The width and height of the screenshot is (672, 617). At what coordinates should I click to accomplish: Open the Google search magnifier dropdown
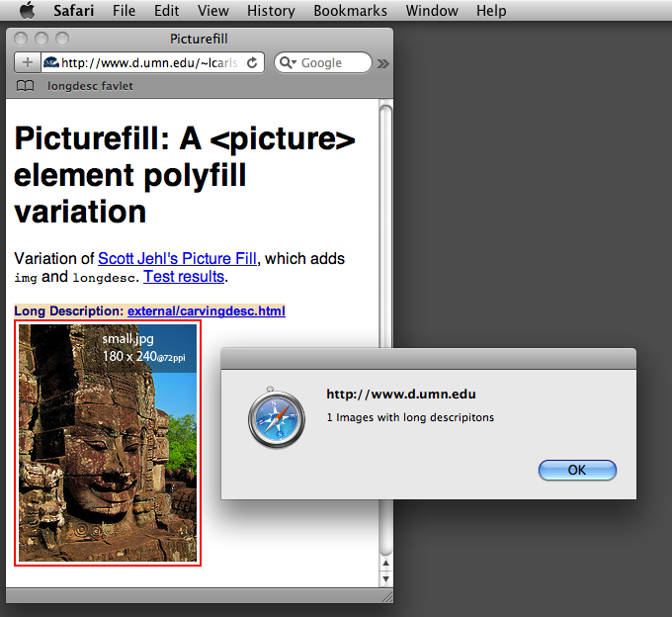[x=288, y=62]
